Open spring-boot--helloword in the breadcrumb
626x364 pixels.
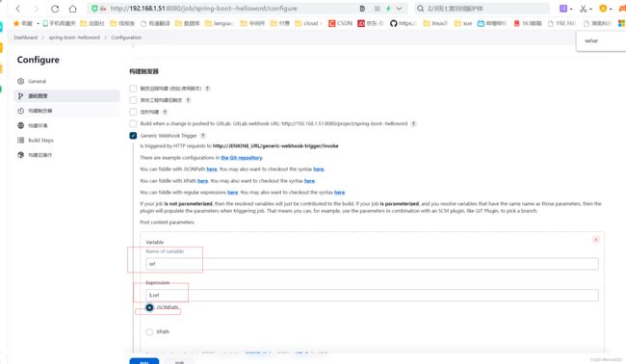coord(74,38)
